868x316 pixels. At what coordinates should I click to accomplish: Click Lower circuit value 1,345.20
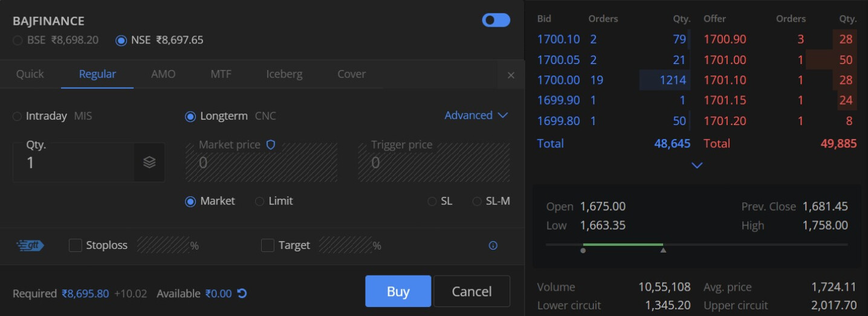[668, 305]
